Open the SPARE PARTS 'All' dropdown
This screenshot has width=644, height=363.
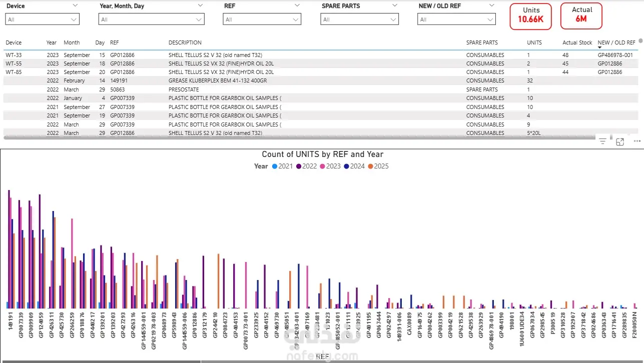click(x=359, y=19)
